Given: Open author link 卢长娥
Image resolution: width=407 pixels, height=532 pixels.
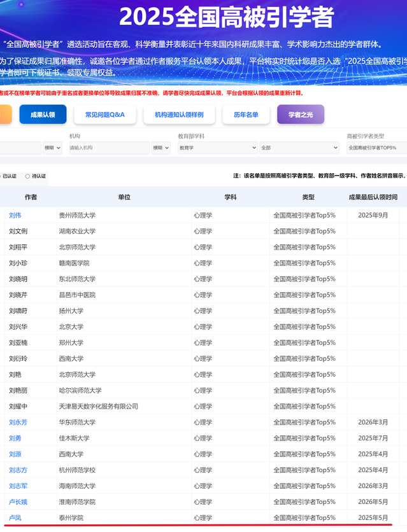Looking at the screenshot, I should point(18,502).
